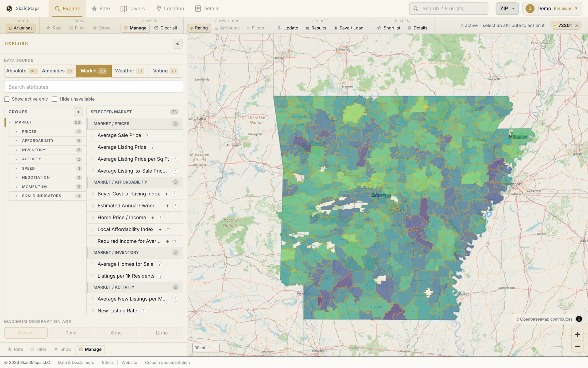Open the Column documentation link
Viewport: 588px width, 368px height.
click(x=167, y=363)
